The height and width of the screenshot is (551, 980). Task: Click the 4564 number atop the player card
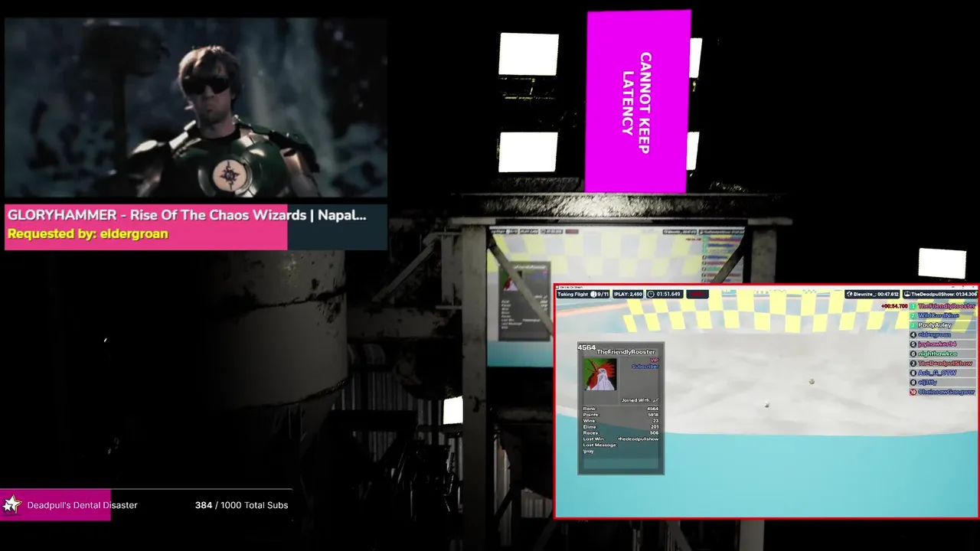pyautogui.click(x=586, y=347)
